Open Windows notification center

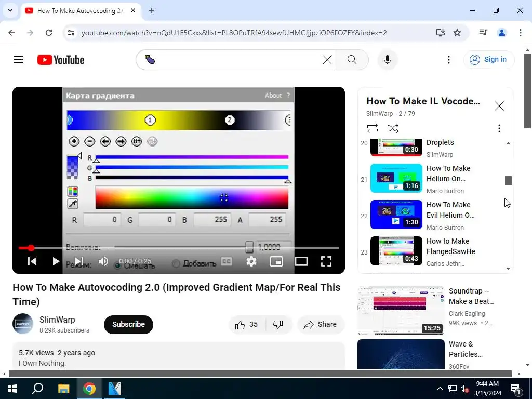[515, 389]
